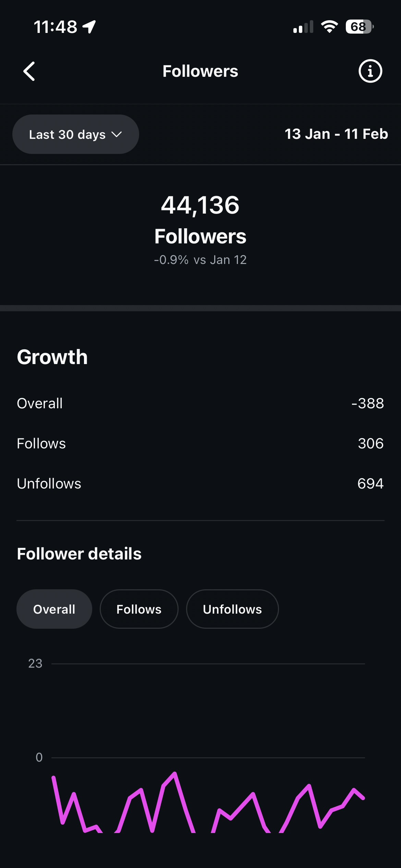The width and height of the screenshot is (401, 868).
Task: Tap the Overall -388 growth row
Action: tap(200, 403)
